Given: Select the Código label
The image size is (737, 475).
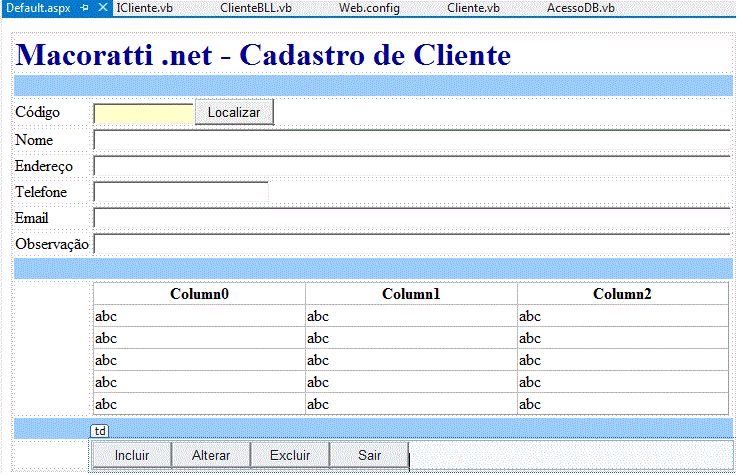Looking at the screenshot, I should 38,112.
